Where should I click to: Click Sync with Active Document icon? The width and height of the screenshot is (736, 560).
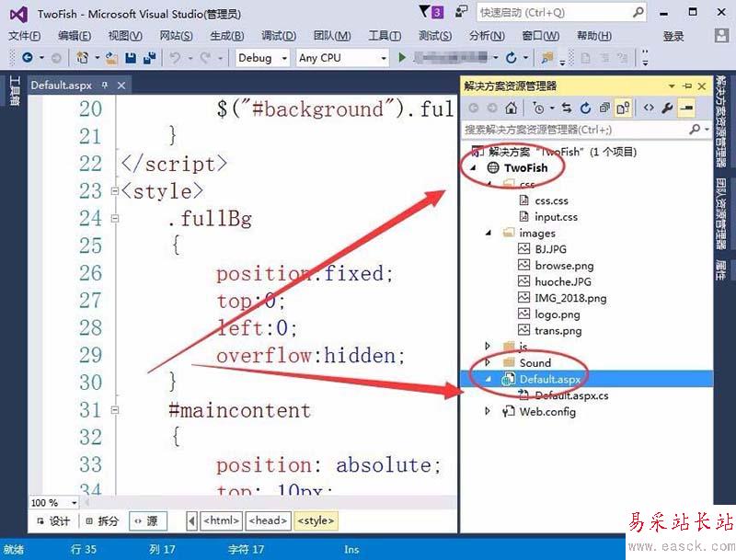pyautogui.click(x=567, y=109)
